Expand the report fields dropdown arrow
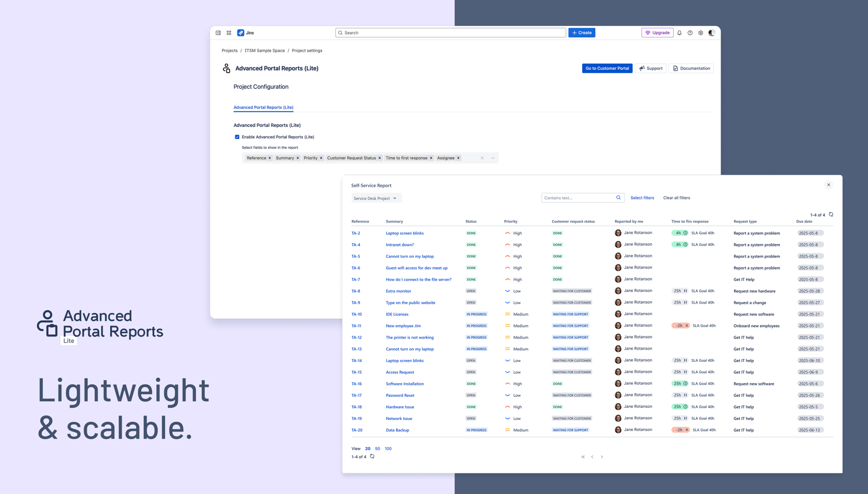 click(493, 158)
